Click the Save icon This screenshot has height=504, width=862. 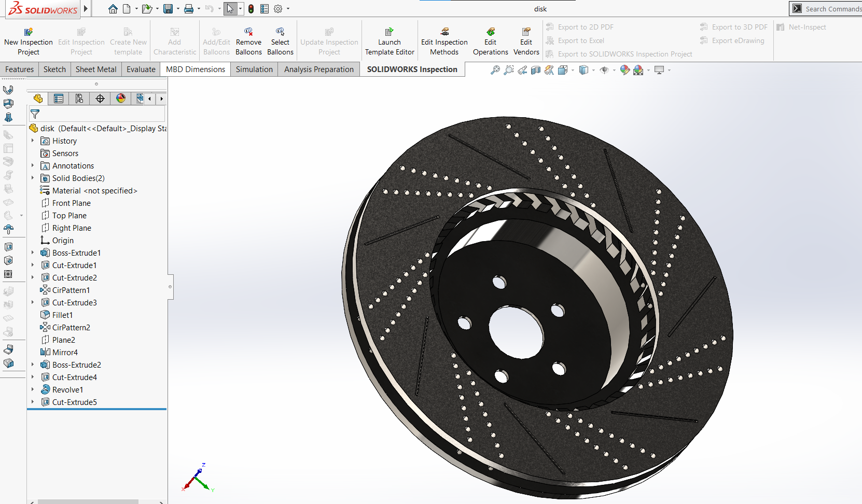tap(168, 9)
